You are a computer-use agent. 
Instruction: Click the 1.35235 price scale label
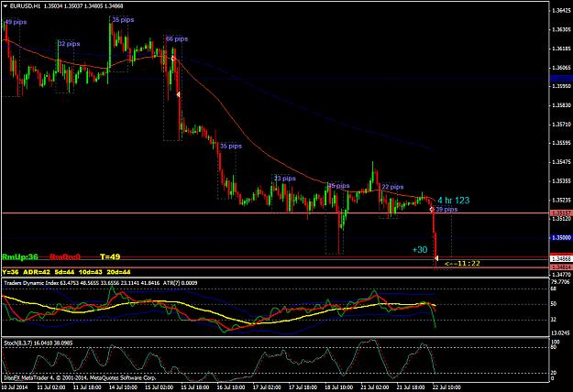coord(562,200)
